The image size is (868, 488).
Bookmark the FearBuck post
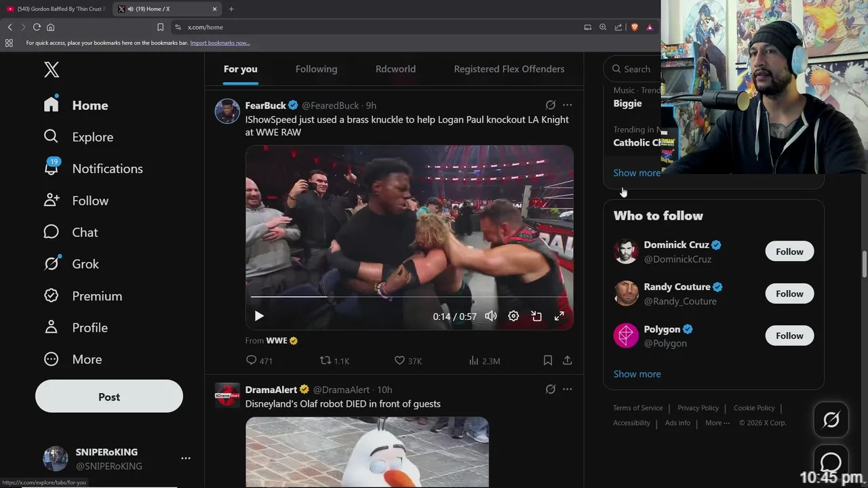click(x=548, y=361)
